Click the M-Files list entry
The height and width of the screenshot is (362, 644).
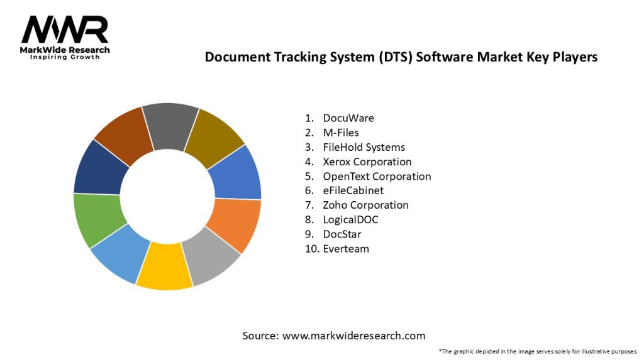[x=341, y=133]
